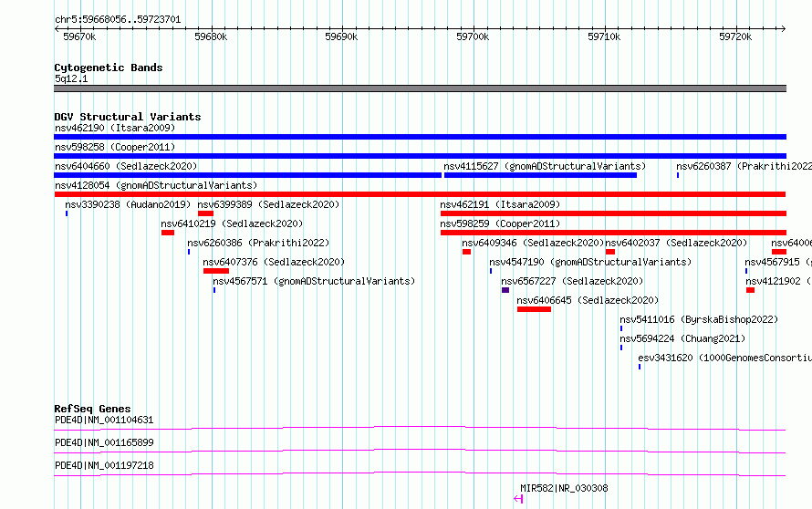Click the 5q12.1 cytoband label
The width and height of the screenshot is (812, 509).
pos(71,78)
